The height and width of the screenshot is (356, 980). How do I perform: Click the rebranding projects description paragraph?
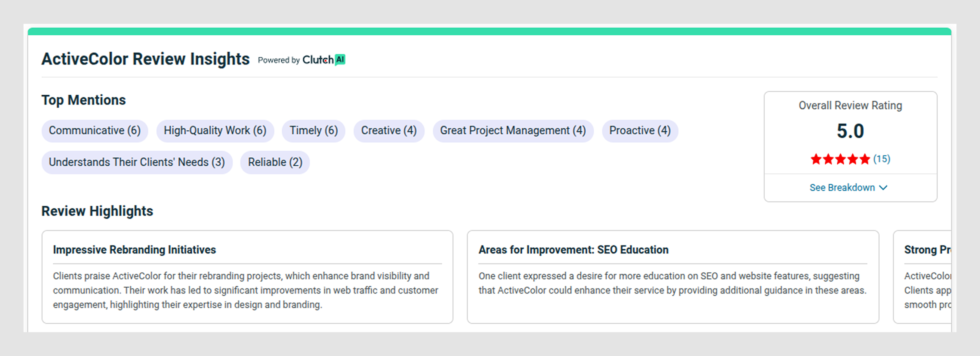pos(246,290)
